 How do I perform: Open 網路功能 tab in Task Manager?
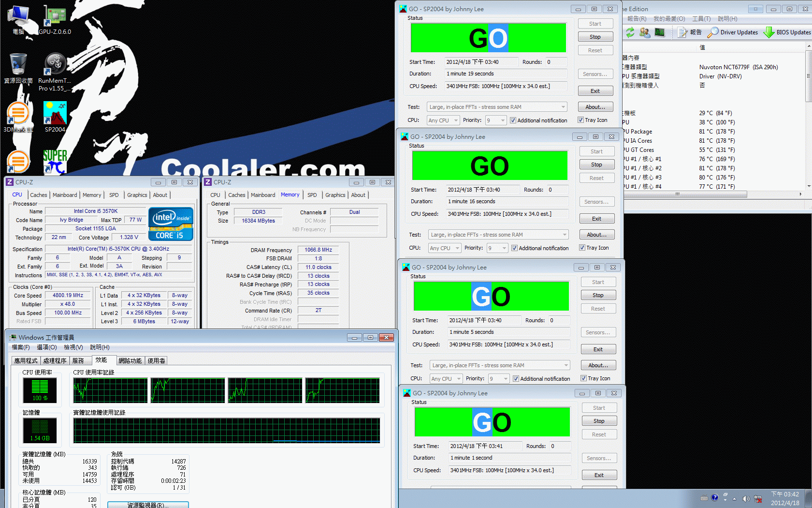click(130, 360)
